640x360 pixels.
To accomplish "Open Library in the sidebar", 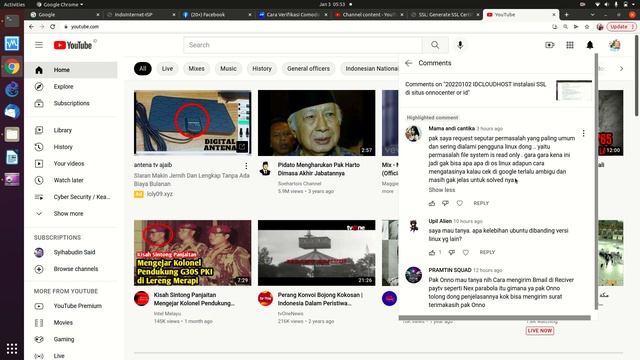I will (x=71, y=130).
